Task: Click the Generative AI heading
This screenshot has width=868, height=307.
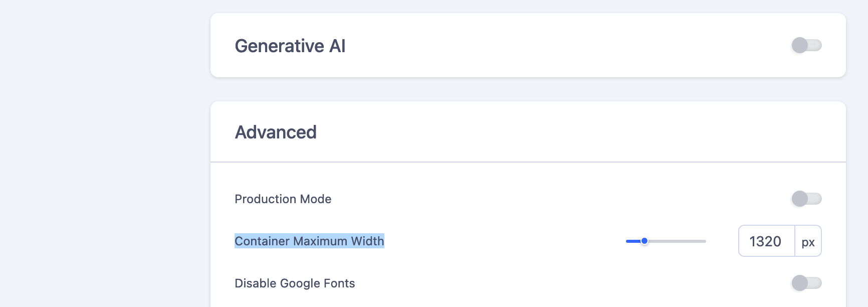Action: (x=290, y=46)
